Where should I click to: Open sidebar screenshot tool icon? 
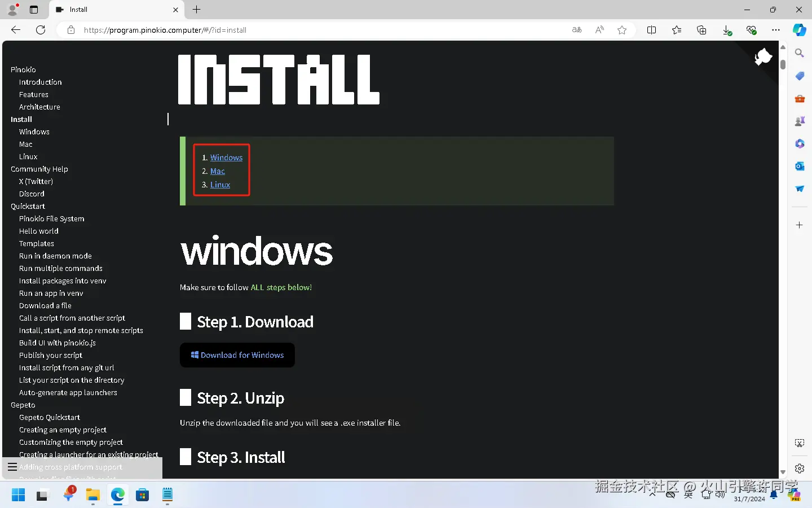tap(800, 443)
